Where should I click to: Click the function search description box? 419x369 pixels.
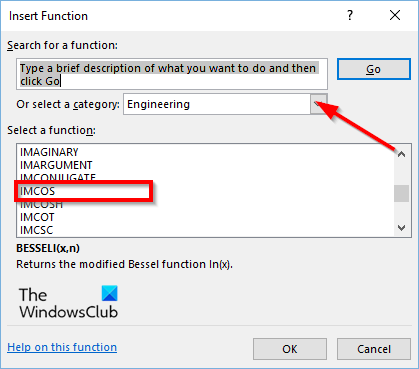(x=172, y=74)
